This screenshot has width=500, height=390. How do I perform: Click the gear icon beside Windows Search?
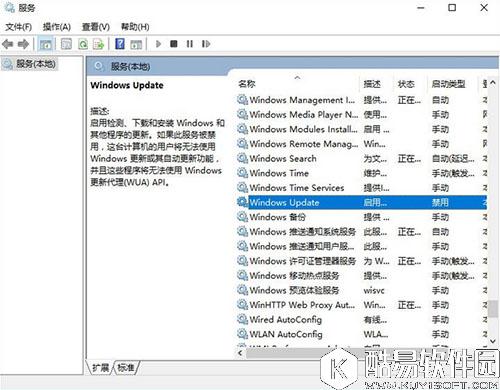(x=242, y=158)
